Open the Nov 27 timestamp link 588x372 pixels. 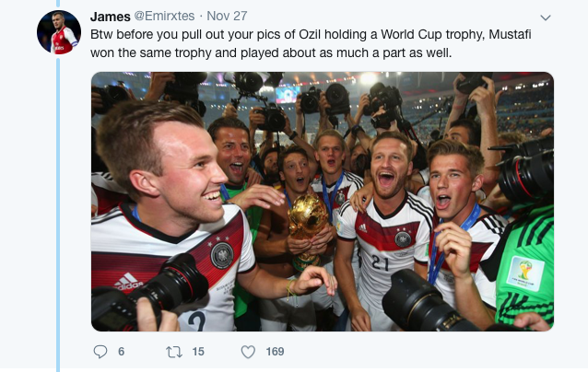coord(227,17)
